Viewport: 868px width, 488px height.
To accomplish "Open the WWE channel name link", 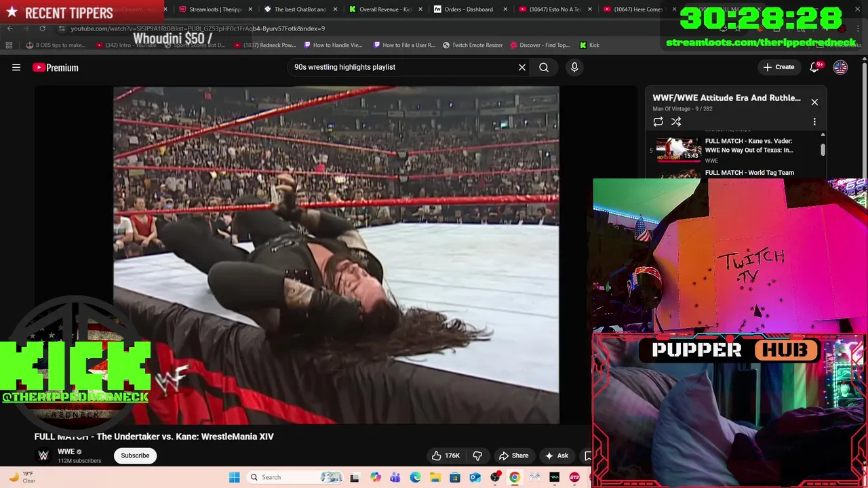I will pos(66,452).
